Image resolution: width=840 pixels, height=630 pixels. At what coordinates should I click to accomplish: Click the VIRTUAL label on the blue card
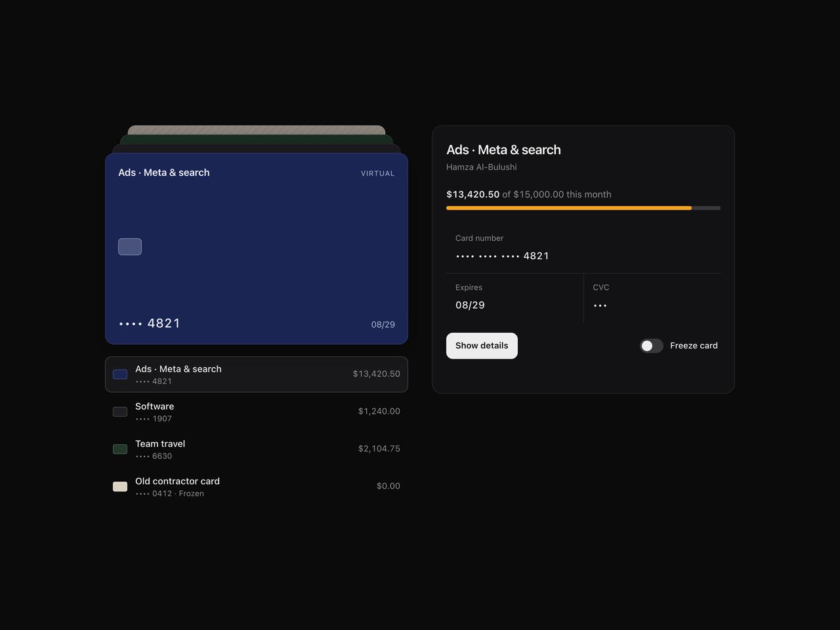378,173
